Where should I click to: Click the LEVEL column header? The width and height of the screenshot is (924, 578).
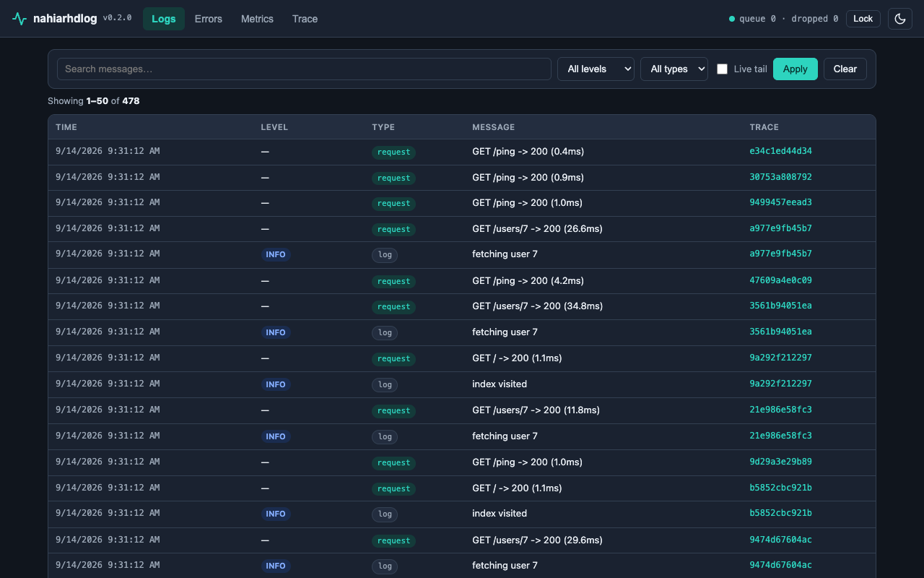coord(274,127)
